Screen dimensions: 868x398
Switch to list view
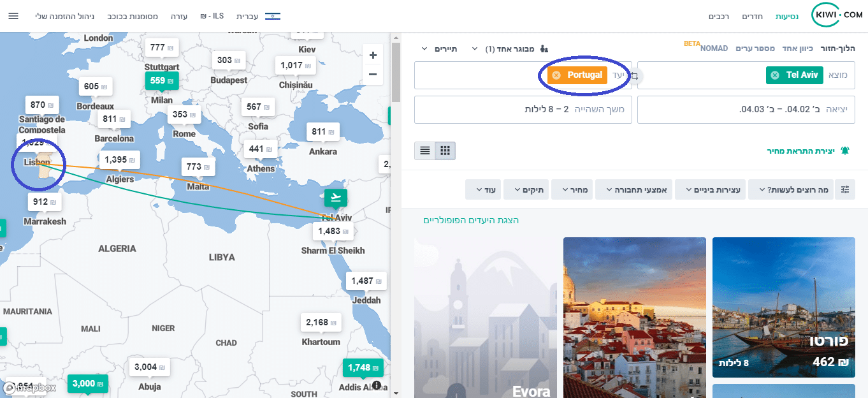point(425,151)
